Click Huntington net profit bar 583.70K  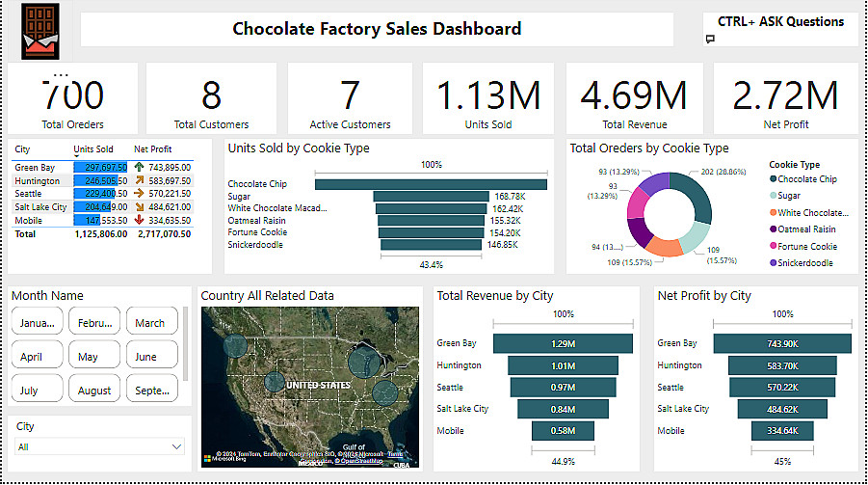tap(782, 365)
